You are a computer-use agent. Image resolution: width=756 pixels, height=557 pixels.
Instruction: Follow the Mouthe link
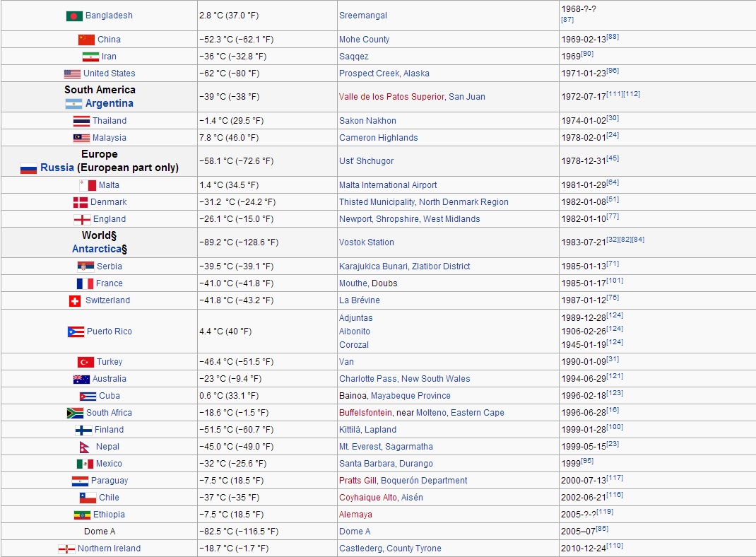click(353, 283)
